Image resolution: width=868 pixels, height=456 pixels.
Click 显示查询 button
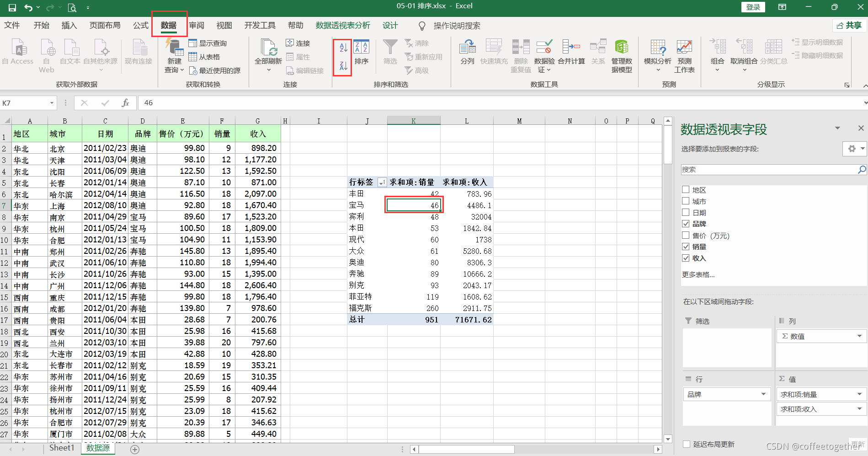pos(208,43)
